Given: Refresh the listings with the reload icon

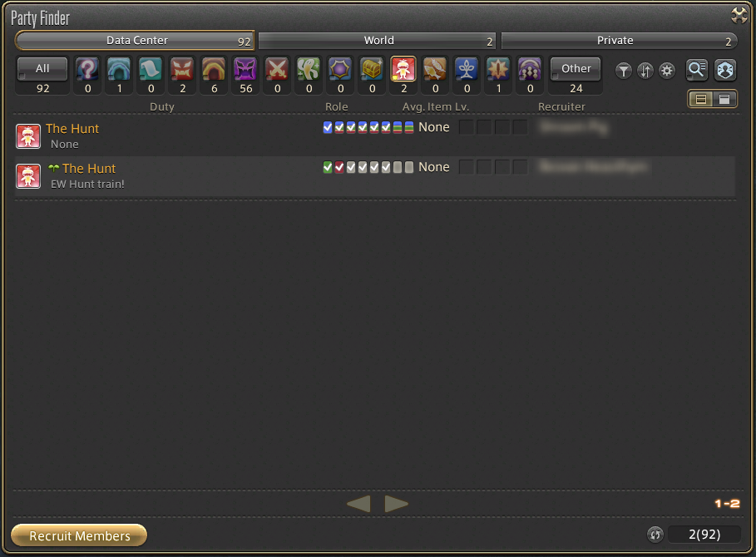Looking at the screenshot, I should 655,535.
